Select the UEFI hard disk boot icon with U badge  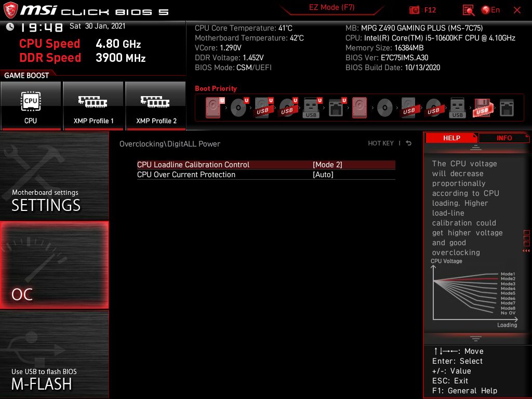[x=215, y=108]
